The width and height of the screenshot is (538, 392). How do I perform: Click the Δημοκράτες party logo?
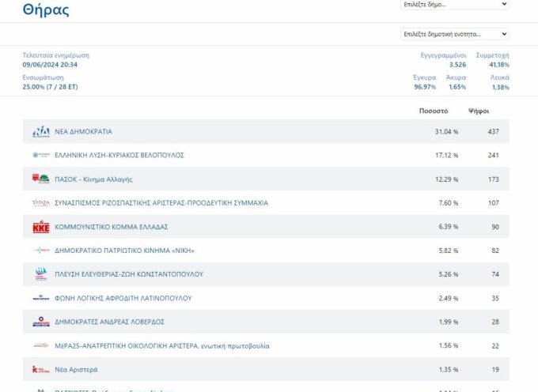tap(41, 322)
